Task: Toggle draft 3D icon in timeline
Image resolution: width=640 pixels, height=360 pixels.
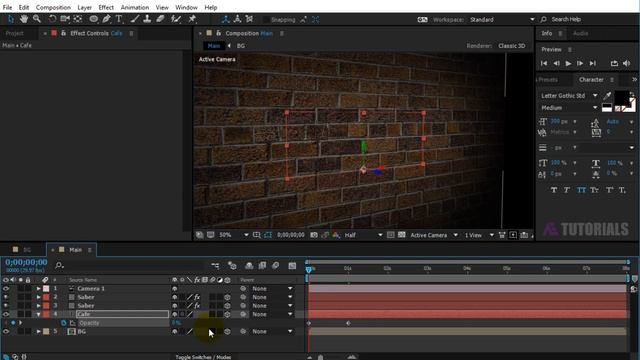Action: click(232, 266)
